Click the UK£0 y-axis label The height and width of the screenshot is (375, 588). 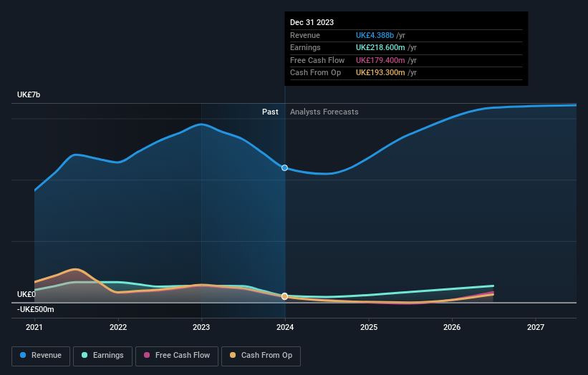click(26, 294)
